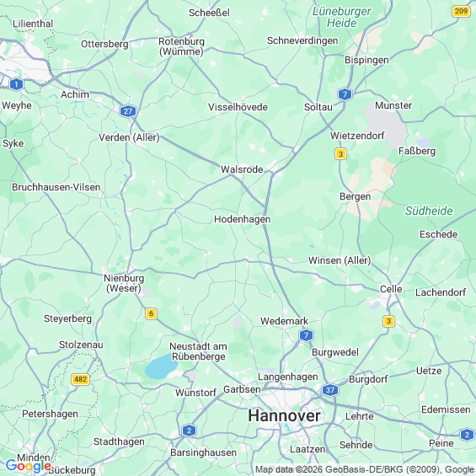Screen dimensions: 476x476
Task: Select the Celle town label
Action: point(391,289)
